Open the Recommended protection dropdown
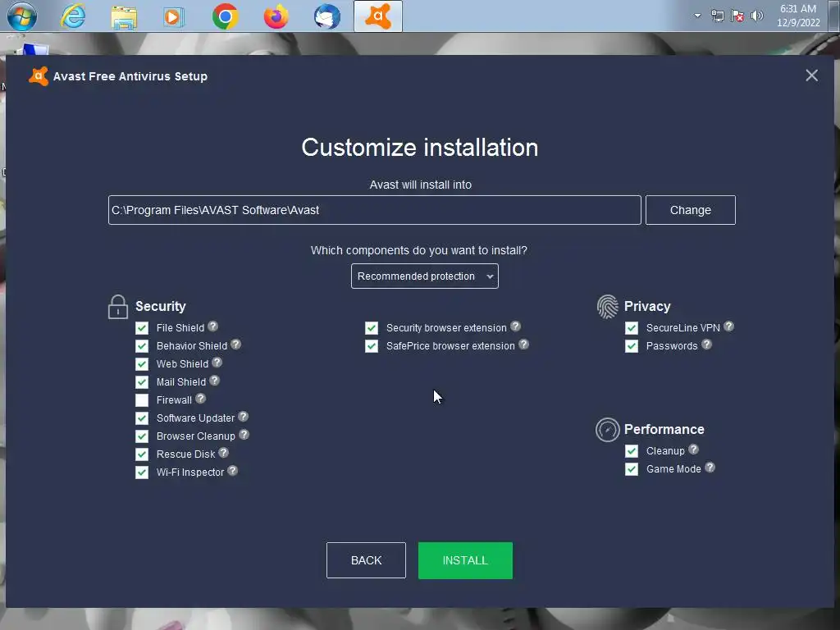Image resolution: width=840 pixels, height=630 pixels. 425,276
